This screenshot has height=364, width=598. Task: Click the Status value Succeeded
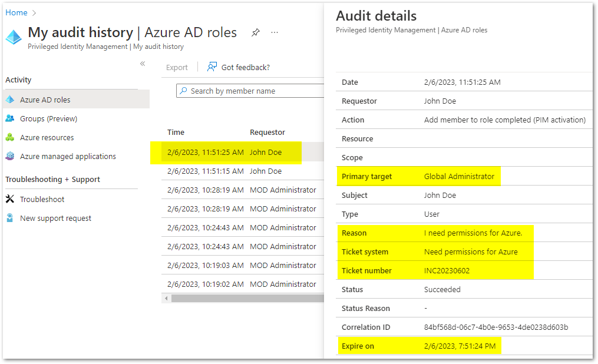coord(442,290)
